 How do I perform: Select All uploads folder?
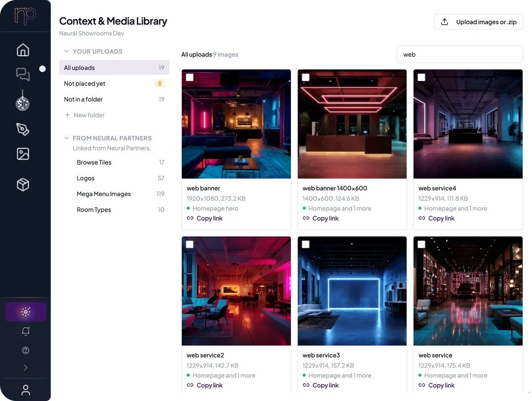point(114,67)
